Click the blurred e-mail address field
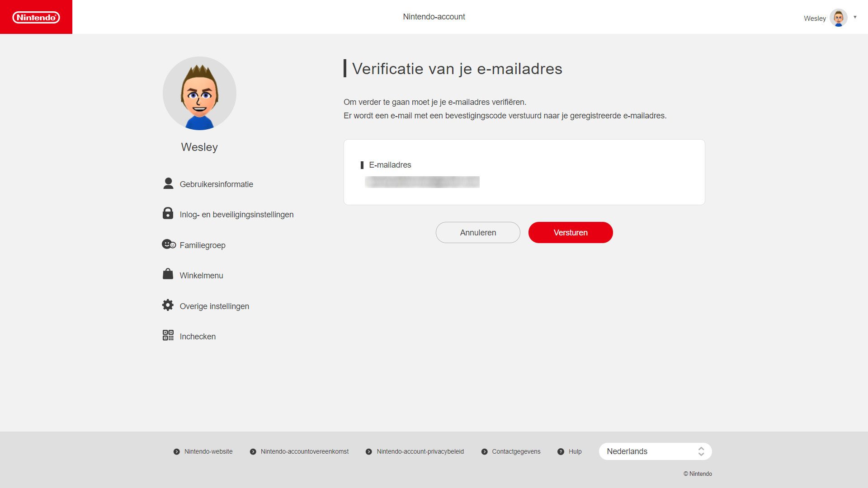868x488 pixels. [x=422, y=182]
